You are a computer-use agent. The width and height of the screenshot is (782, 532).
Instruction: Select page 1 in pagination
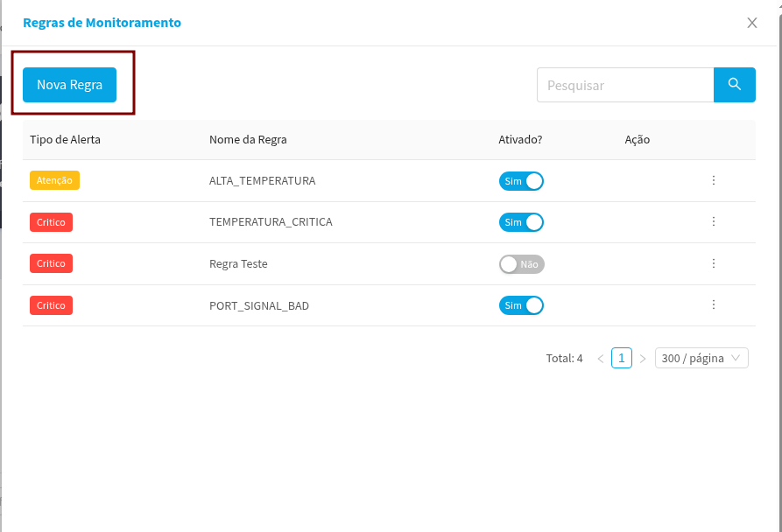[x=621, y=358]
